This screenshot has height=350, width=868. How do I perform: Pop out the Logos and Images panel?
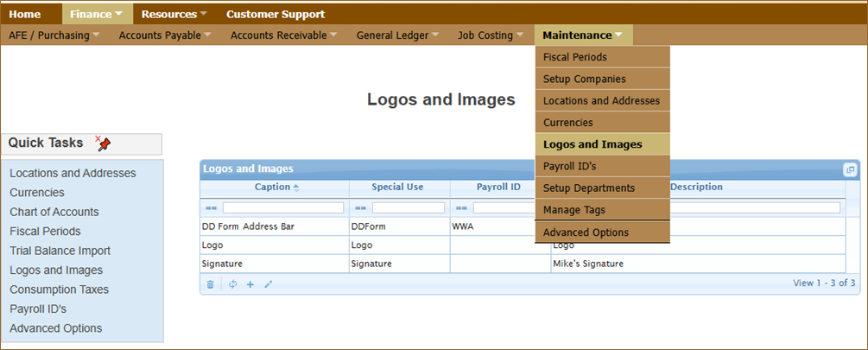pyautogui.click(x=850, y=169)
